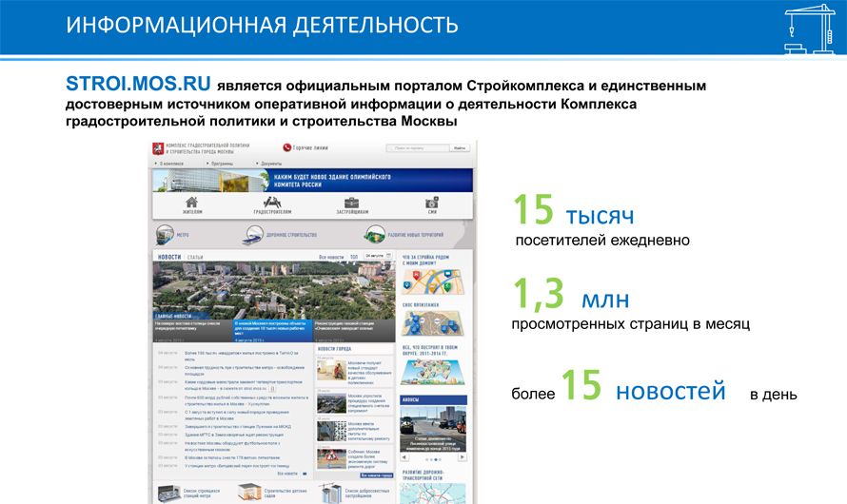Open the Жителям house icon
Image resolution: width=847 pixels, height=504 pixels.
pyautogui.click(x=191, y=202)
